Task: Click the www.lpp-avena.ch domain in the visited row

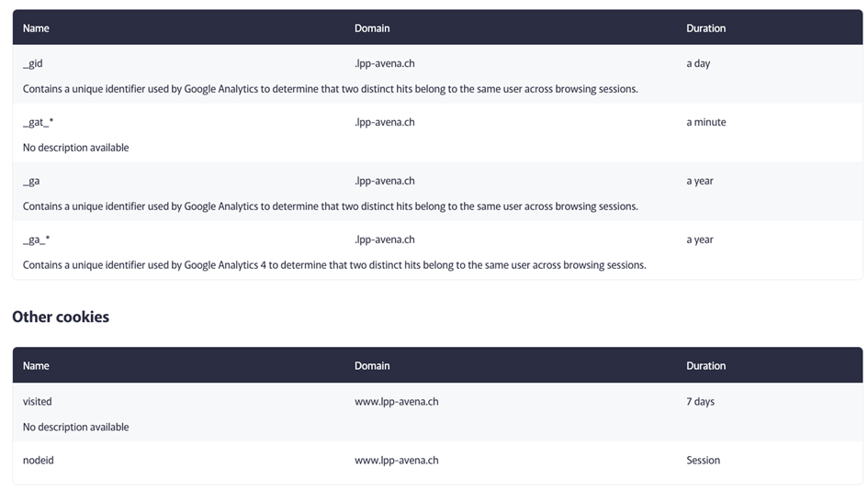Action: click(396, 402)
